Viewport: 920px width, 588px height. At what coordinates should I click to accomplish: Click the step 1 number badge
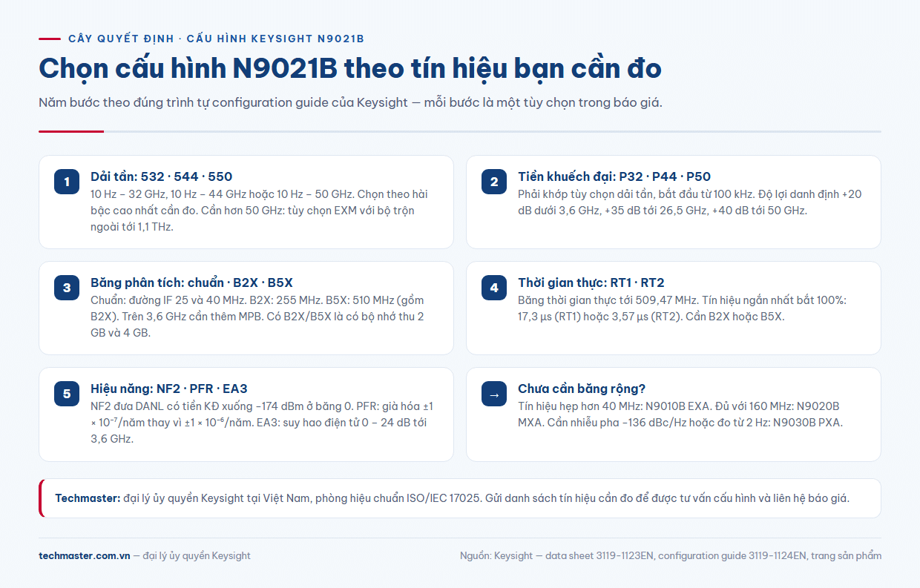click(x=67, y=182)
